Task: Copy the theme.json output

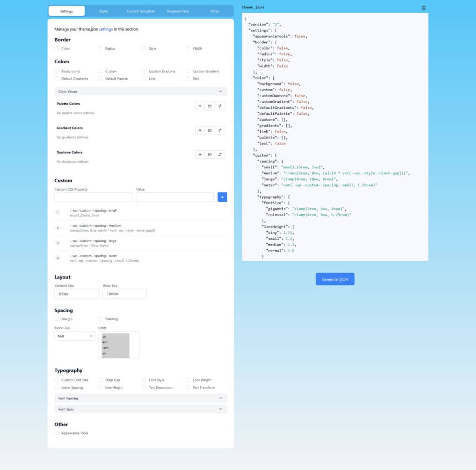Action: coord(423,8)
